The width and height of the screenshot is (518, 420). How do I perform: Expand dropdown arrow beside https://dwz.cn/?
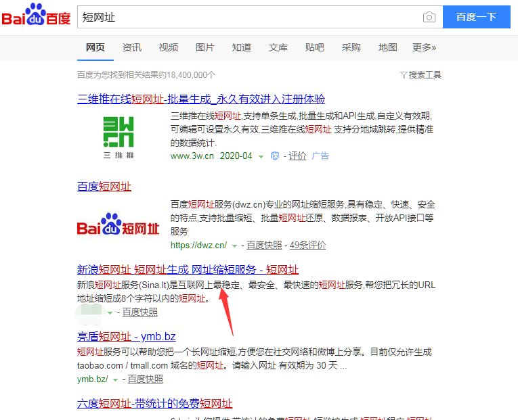click(234, 246)
